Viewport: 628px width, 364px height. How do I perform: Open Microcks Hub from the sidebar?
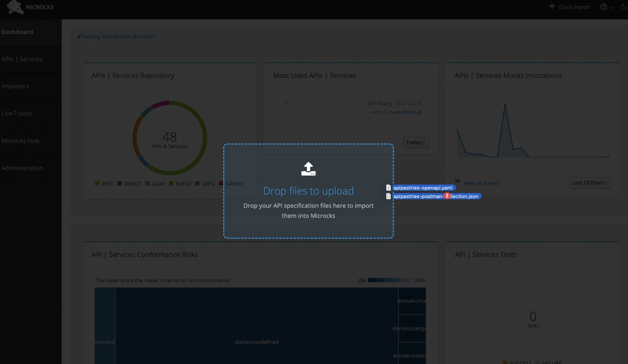(x=21, y=141)
